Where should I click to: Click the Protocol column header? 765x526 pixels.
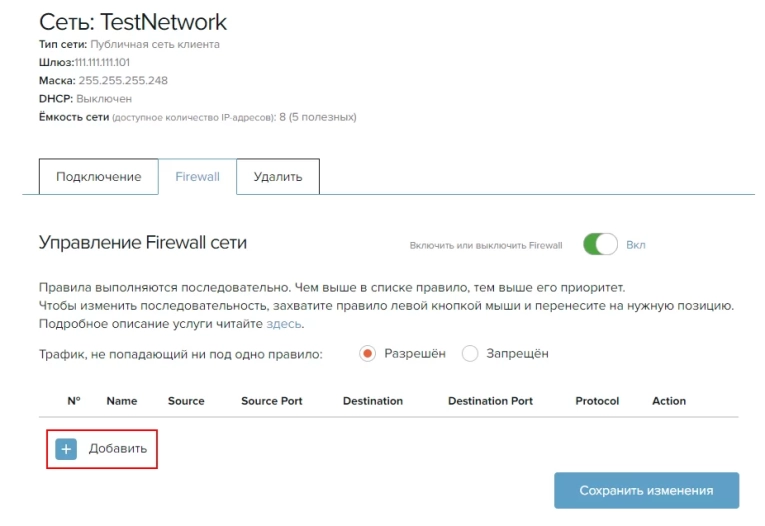[597, 401]
